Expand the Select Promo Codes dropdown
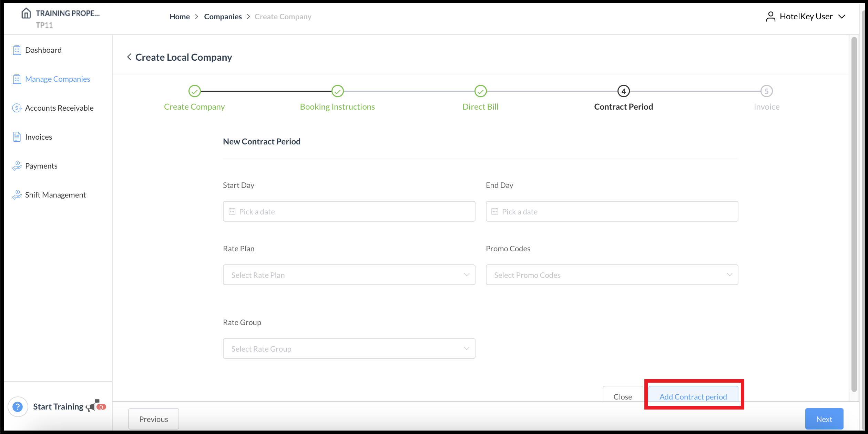The width and height of the screenshot is (868, 434). pos(612,275)
